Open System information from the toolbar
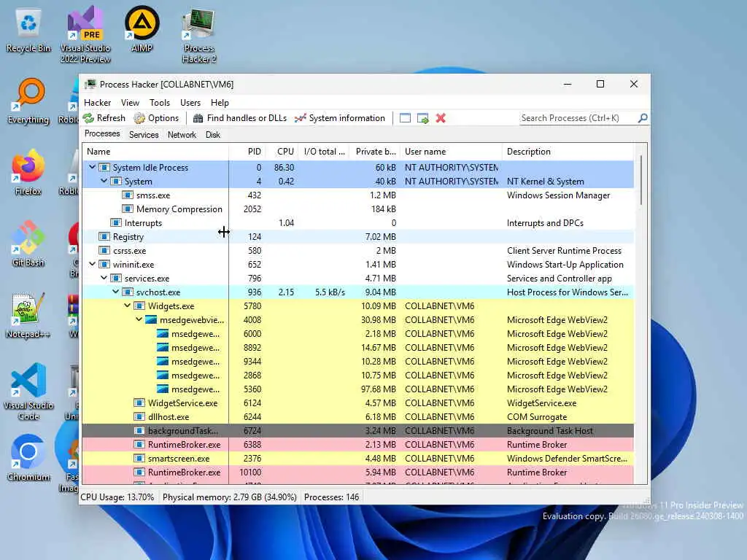The height and width of the screenshot is (560, 747). [x=340, y=118]
